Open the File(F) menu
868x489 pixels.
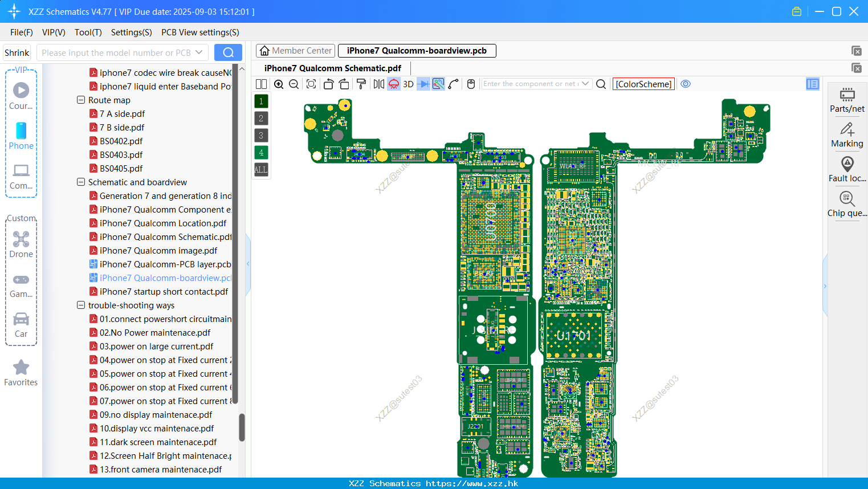[x=22, y=32]
